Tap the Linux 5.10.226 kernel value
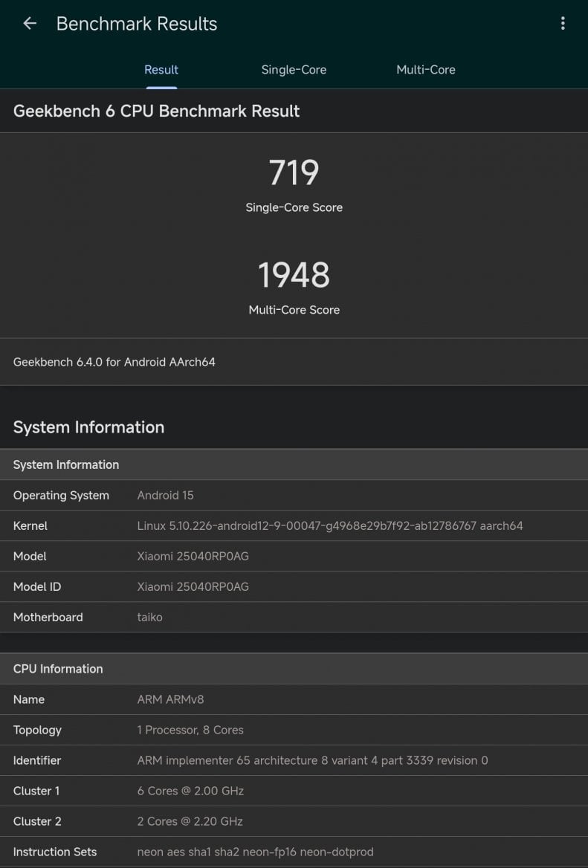This screenshot has height=868, width=588. point(330,526)
